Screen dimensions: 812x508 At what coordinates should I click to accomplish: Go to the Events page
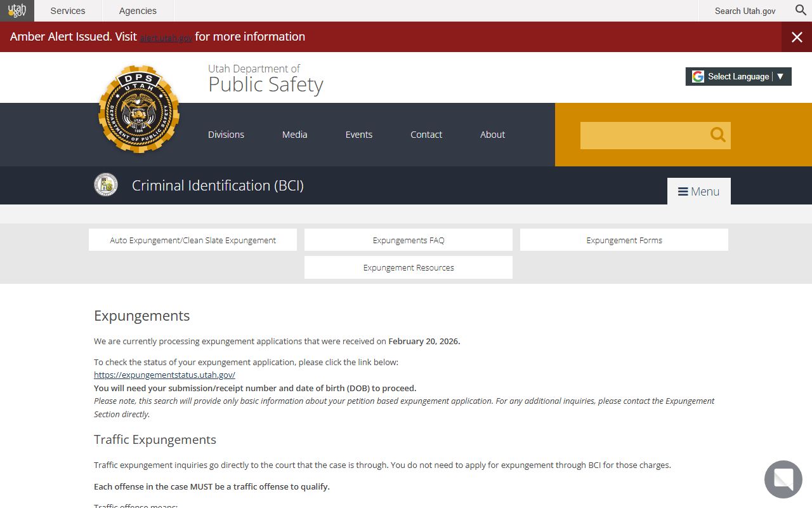coord(359,135)
